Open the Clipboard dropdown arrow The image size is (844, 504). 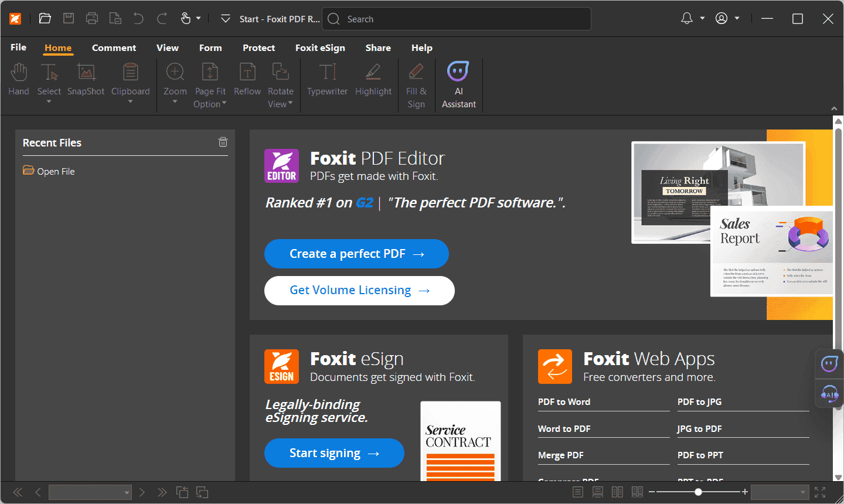click(130, 102)
